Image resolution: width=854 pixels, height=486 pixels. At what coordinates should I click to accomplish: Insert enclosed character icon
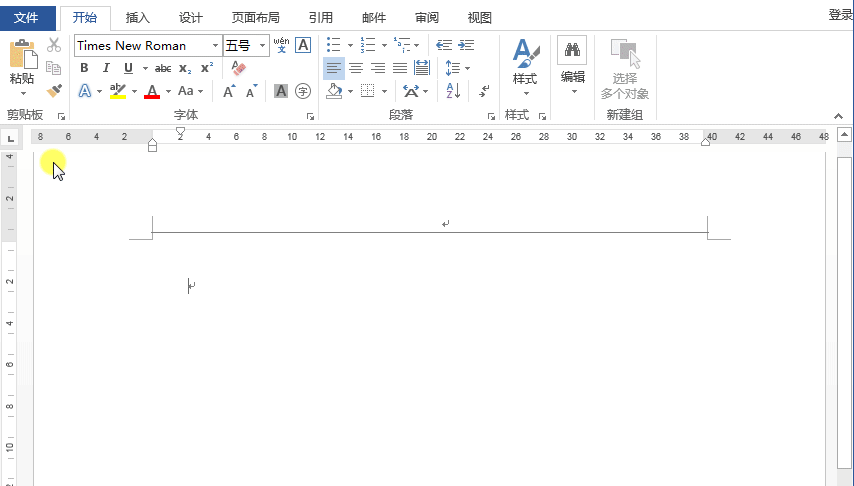(303, 91)
